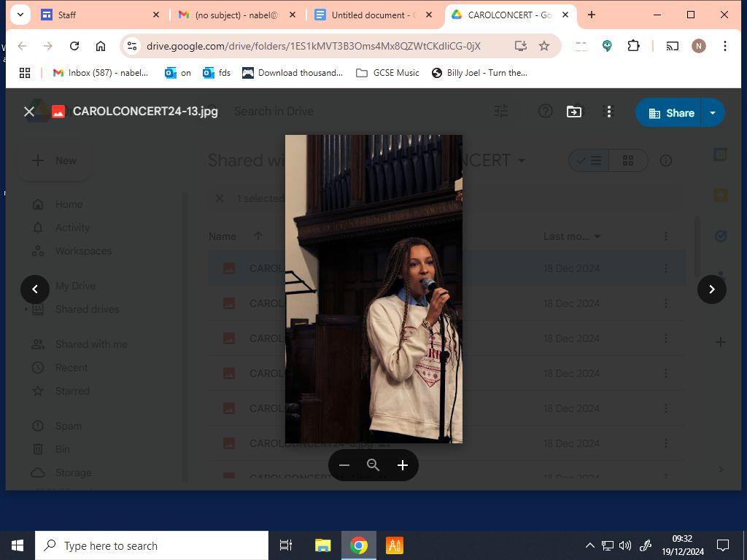Viewport: 747px width, 560px height.
Task: Go to the previous image in the preview
Action: point(35,289)
